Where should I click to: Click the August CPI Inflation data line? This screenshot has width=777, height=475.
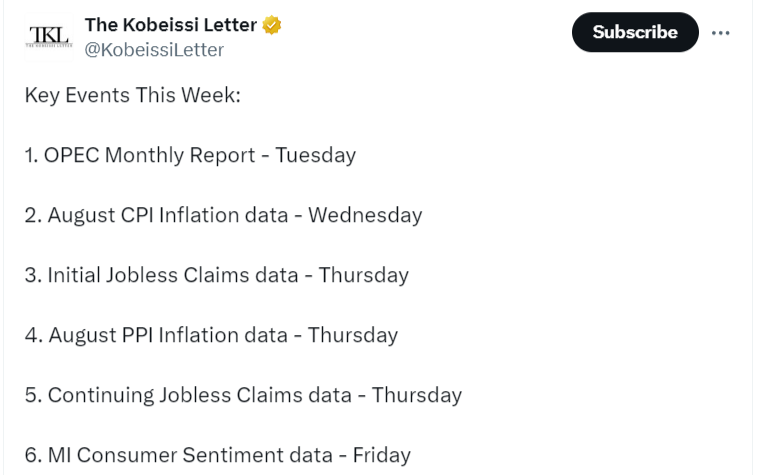[x=223, y=215]
